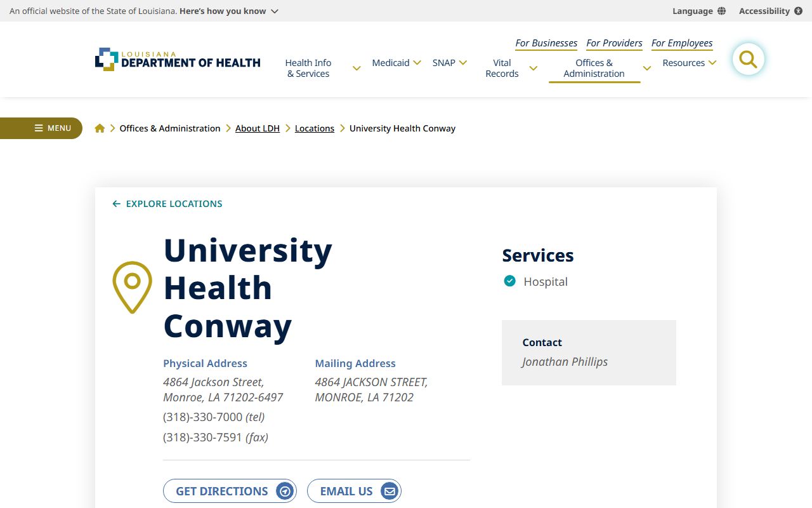Click the hamburger icon on Menu tab
Screen dimensions: 812x508
point(39,128)
